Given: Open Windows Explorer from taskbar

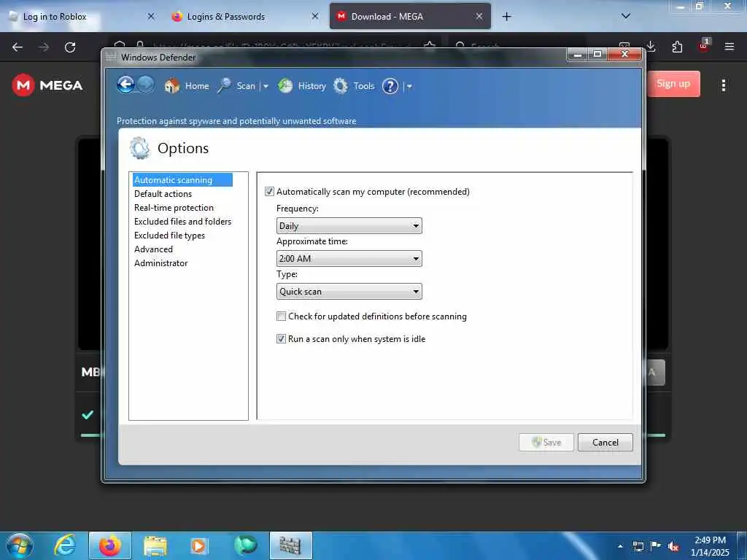Looking at the screenshot, I should [155, 545].
